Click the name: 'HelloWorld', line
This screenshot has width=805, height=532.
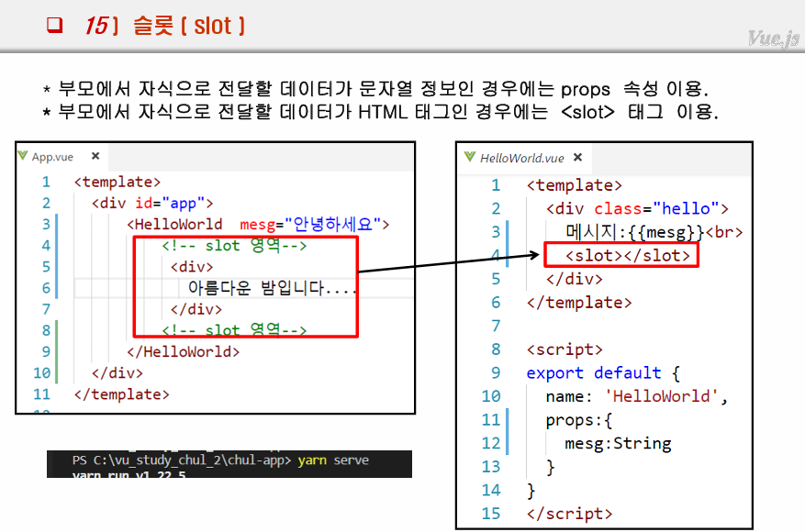coord(637,396)
